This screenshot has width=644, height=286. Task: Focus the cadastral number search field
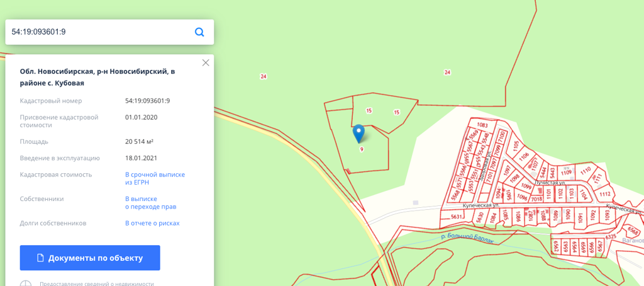tap(99, 32)
